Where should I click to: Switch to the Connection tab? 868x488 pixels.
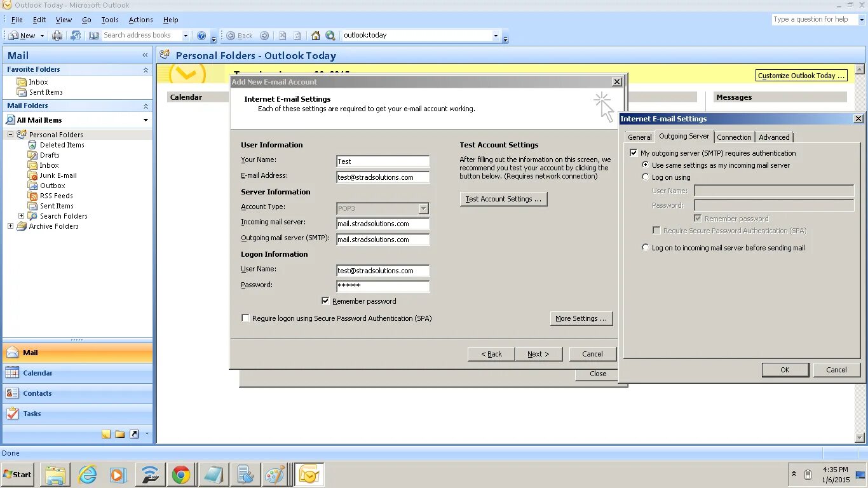pyautogui.click(x=734, y=137)
